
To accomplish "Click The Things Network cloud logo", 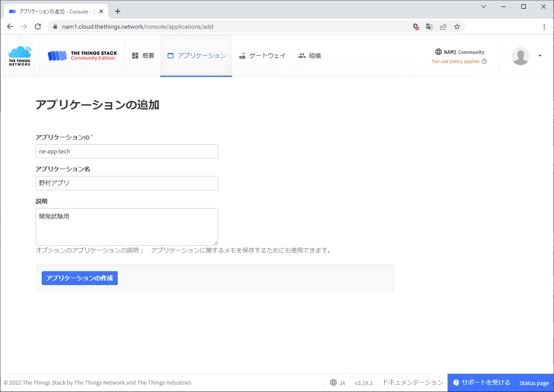I will tap(20, 56).
